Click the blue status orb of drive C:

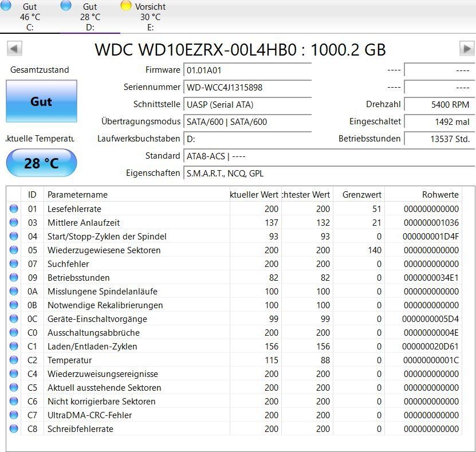click(6, 5)
